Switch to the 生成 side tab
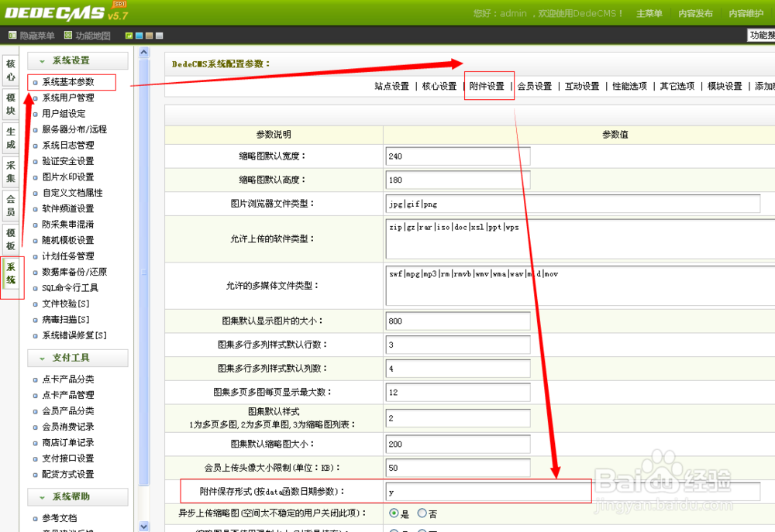Image resolution: width=775 pixels, height=532 pixels. pos(11,138)
